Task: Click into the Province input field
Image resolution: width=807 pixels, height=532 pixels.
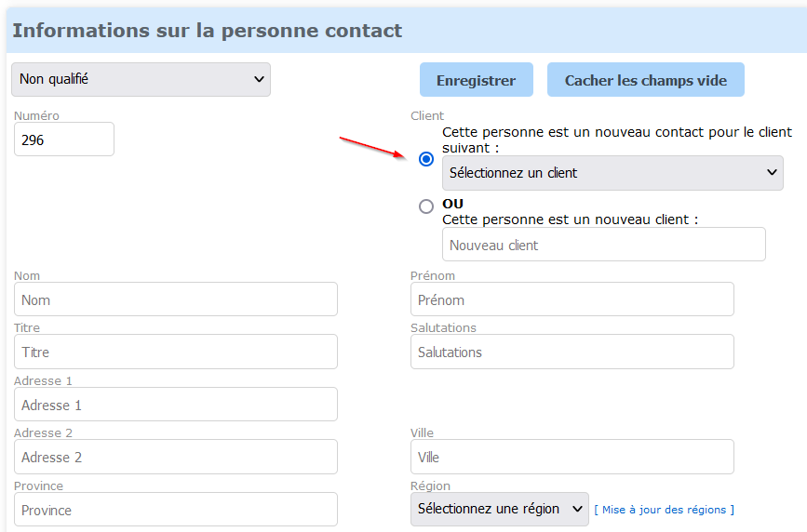Action: tap(176, 510)
